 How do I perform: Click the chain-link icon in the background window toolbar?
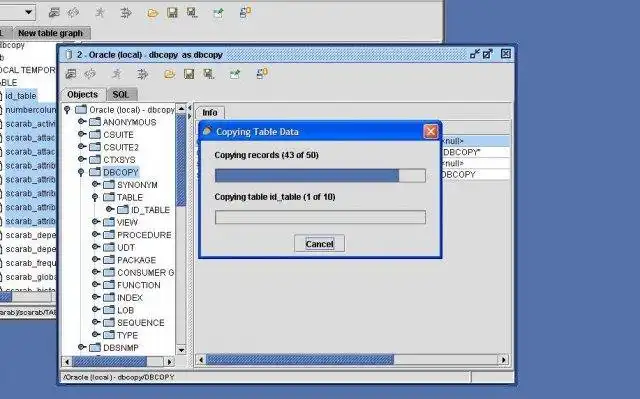(x=73, y=13)
